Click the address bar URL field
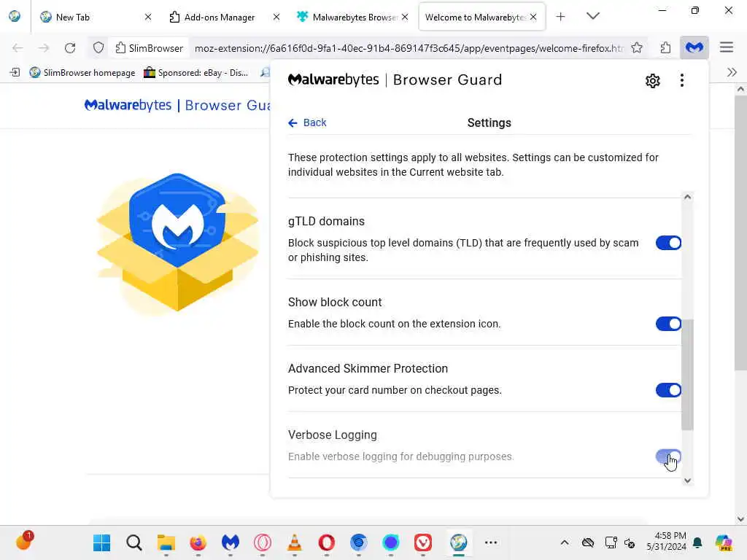747x560 pixels. coord(409,48)
